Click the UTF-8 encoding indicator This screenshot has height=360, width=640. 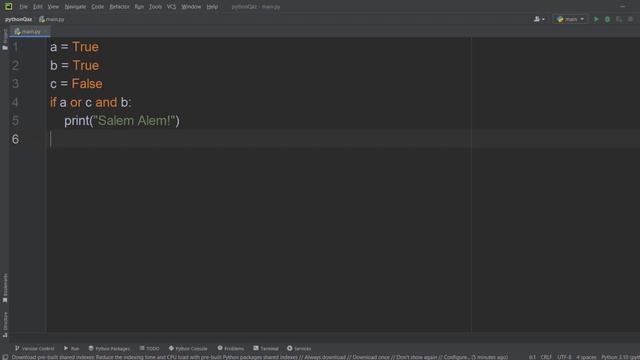pyautogui.click(x=564, y=357)
